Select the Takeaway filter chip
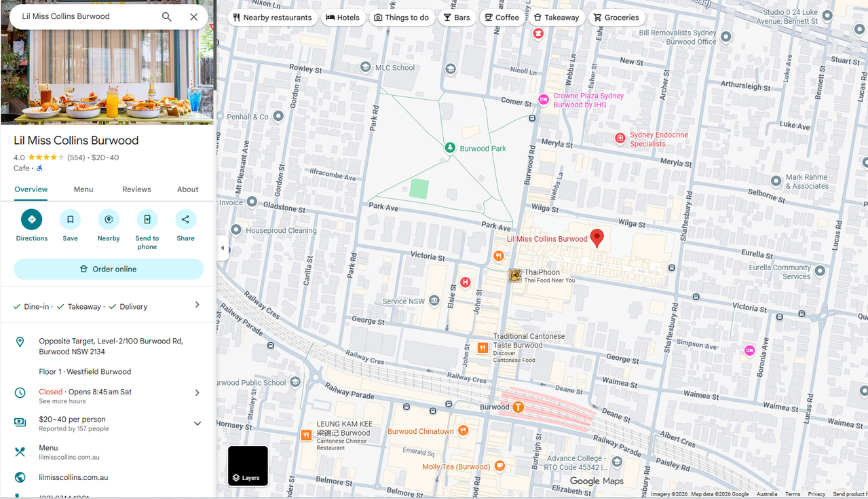Viewport: 868px width, 499px height. (x=556, y=18)
